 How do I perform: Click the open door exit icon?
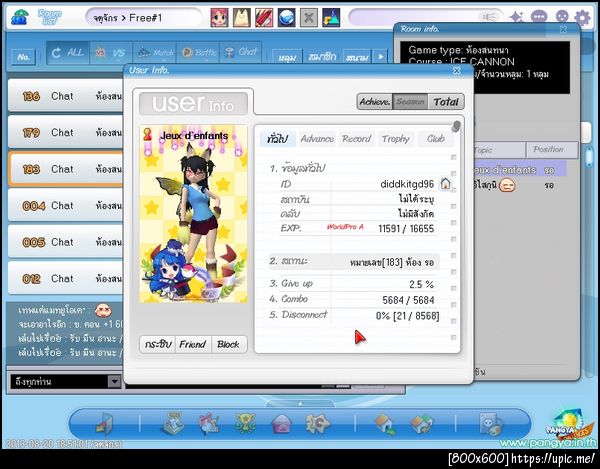pyautogui.click(x=104, y=424)
